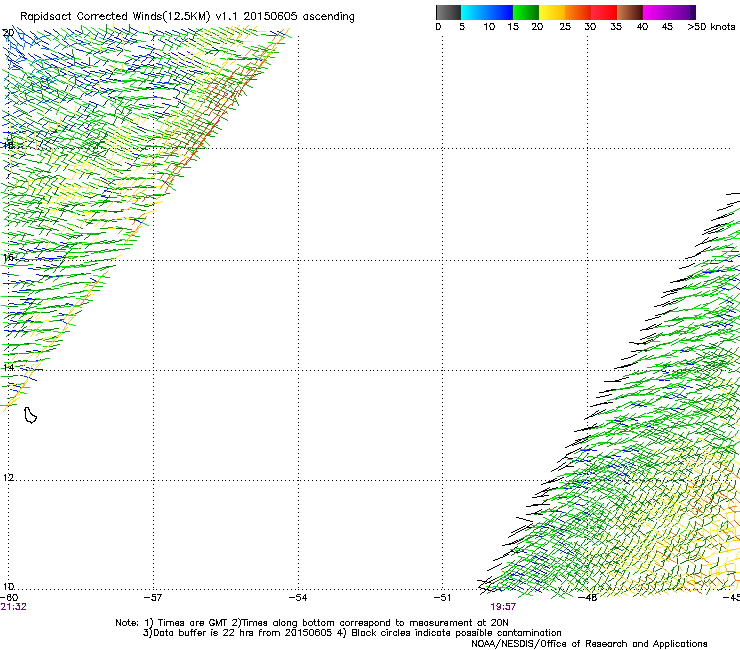The width and height of the screenshot is (740, 650).
Task: Click the 'Times are GMT' note line
Action: 311,623
